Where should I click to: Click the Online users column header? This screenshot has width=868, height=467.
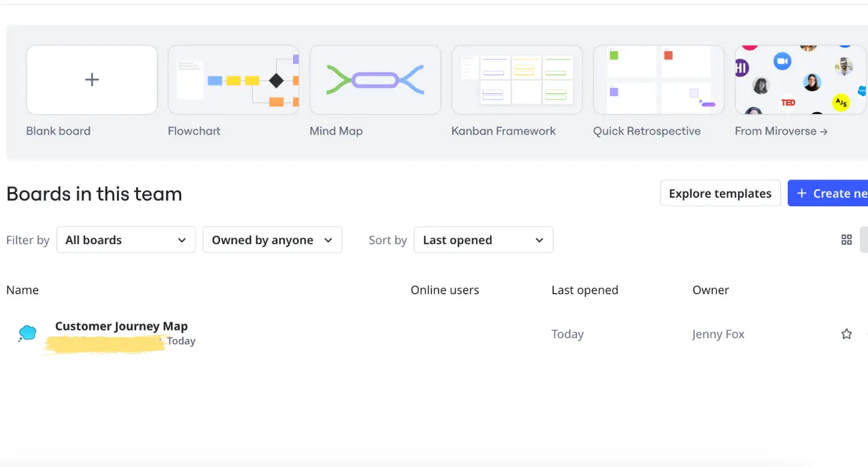[x=445, y=290]
